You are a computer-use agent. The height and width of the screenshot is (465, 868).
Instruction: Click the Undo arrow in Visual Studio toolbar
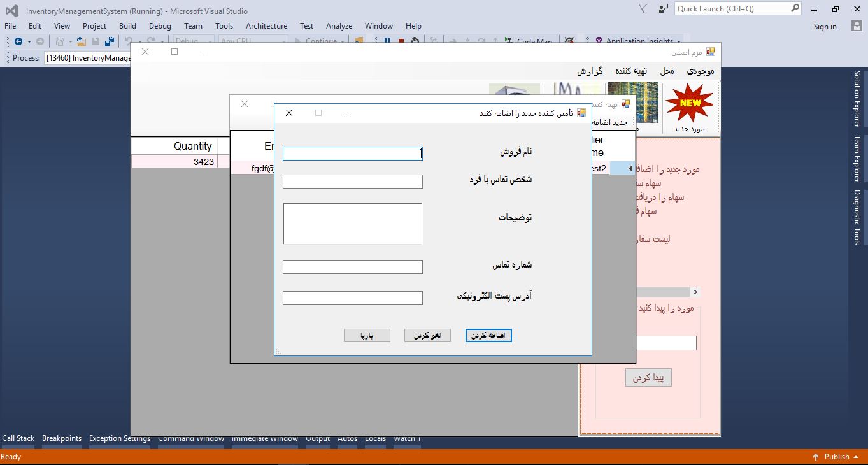128,41
